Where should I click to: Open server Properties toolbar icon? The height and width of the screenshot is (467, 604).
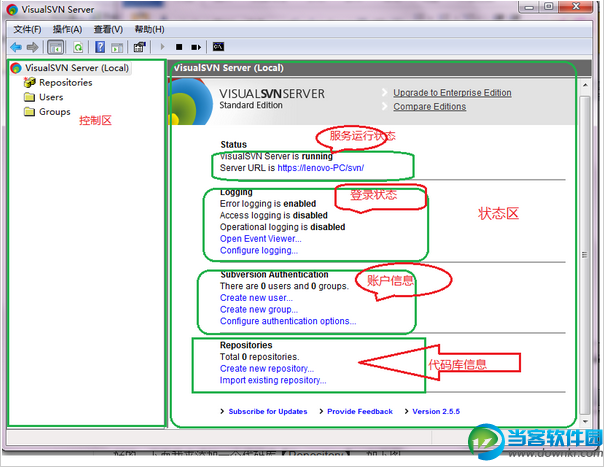tap(139, 47)
